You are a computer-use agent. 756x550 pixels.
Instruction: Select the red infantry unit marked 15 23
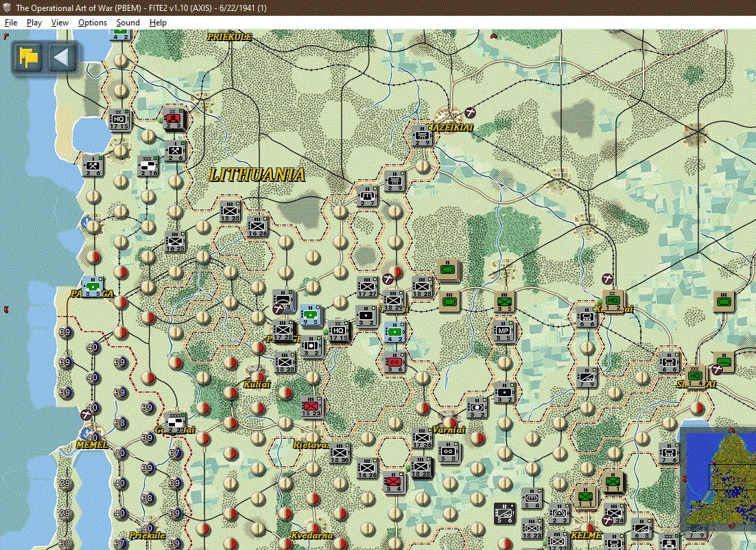click(311, 407)
